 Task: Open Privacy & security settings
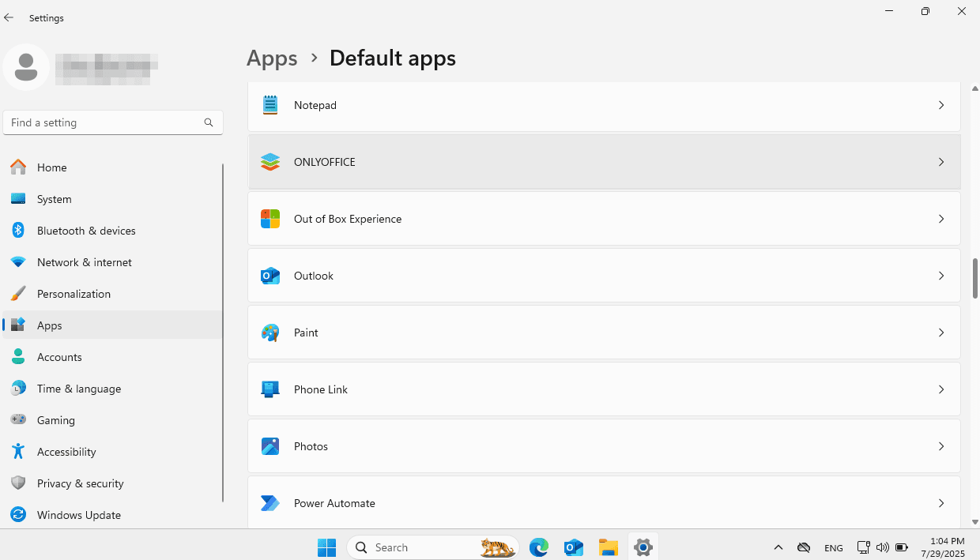[112, 483]
